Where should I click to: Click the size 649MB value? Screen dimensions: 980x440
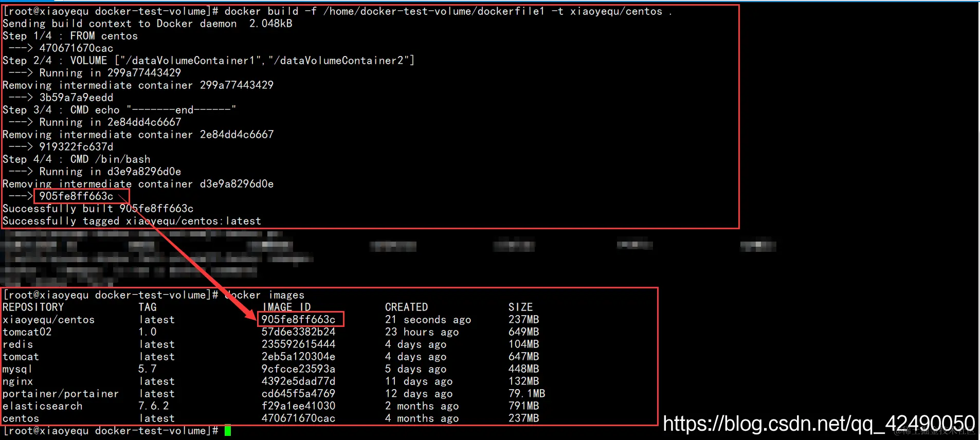click(x=523, y=332)
